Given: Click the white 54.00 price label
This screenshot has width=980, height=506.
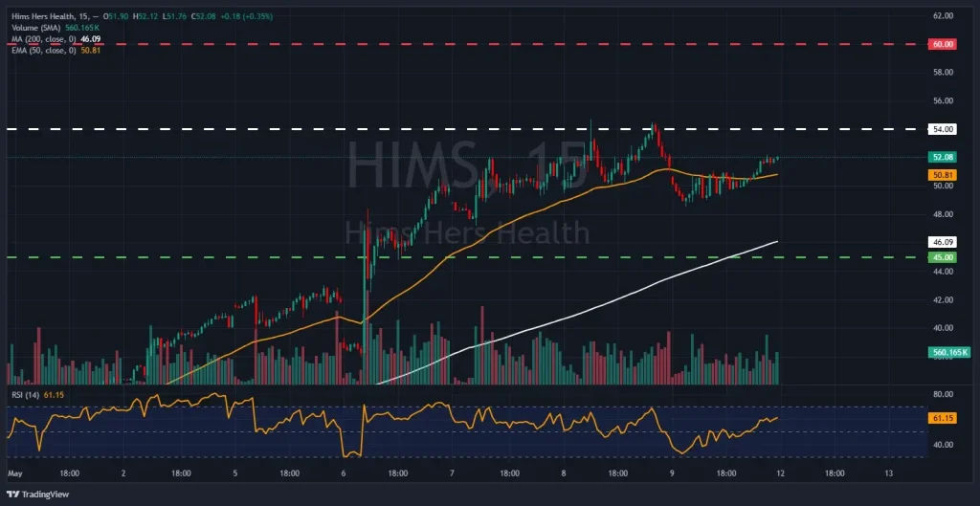Looking at the screenshot, I should pos(944,129).
